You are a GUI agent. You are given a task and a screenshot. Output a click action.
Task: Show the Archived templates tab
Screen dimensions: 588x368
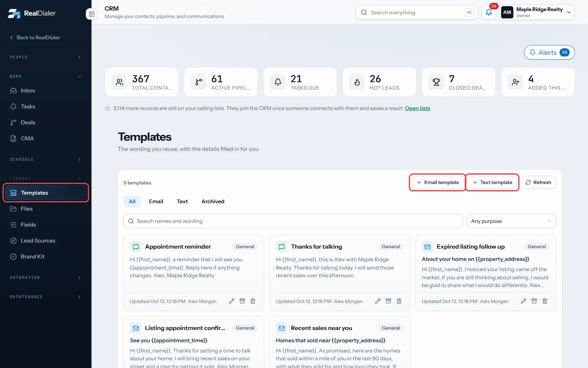[213, 202]
